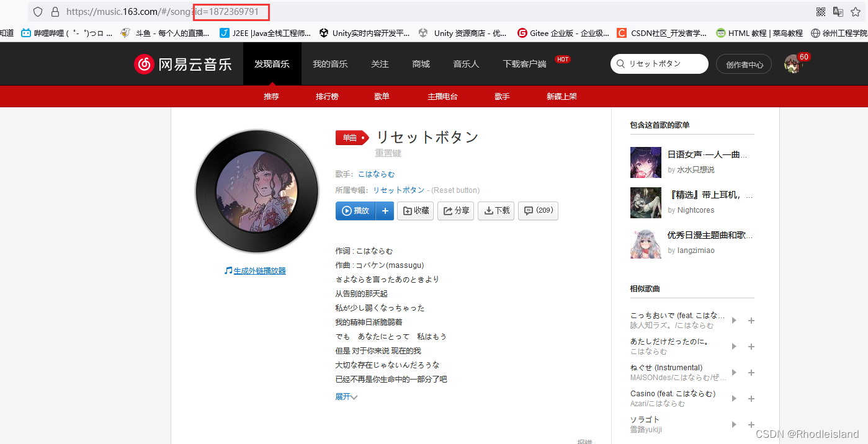The width and height of the screenshot is (868, 444).
Task: Play similar song こっちおいで
Action: [734, 321]
